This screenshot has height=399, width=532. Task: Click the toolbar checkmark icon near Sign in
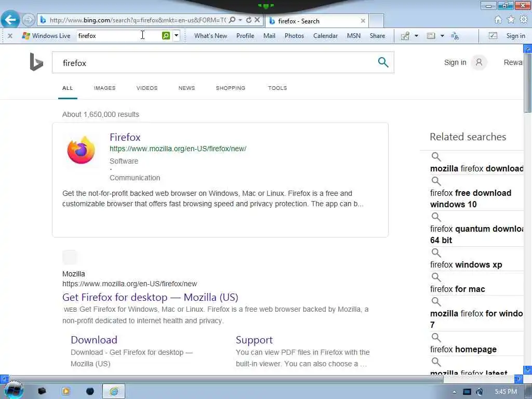click(x=493, y=36)
